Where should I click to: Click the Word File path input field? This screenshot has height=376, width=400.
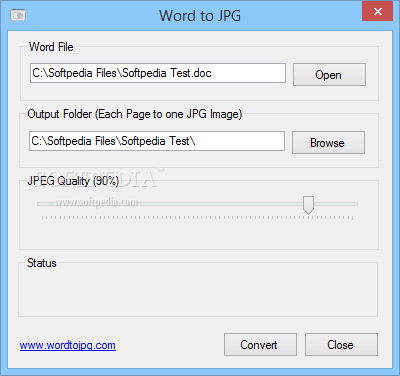click(x=158, y=73)
